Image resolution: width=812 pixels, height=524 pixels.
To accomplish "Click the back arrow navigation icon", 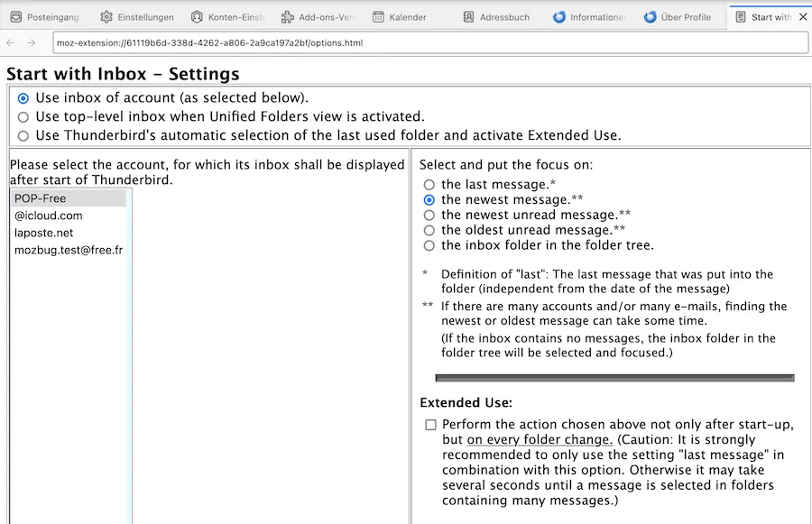I will click(x=11, y=43).
